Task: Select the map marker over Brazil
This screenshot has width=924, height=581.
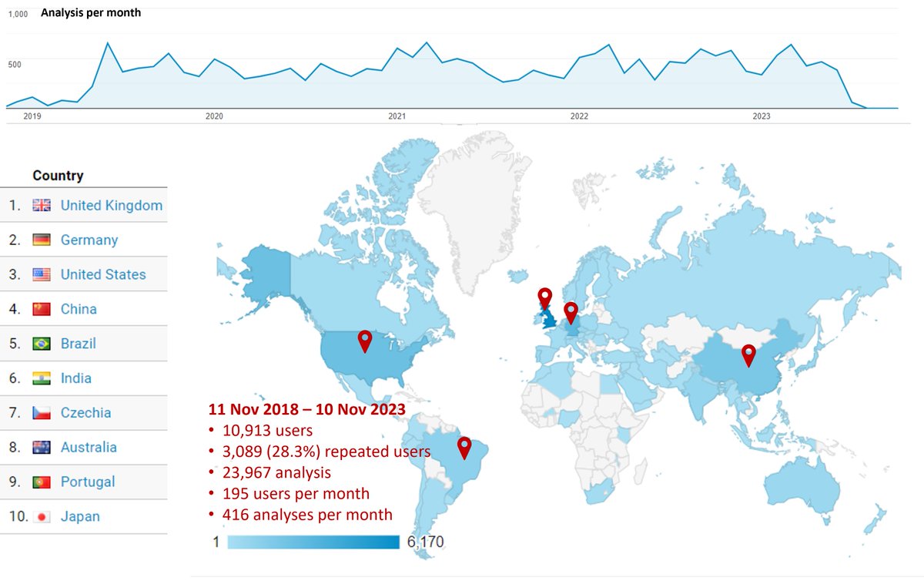Action: pos(465,445)
